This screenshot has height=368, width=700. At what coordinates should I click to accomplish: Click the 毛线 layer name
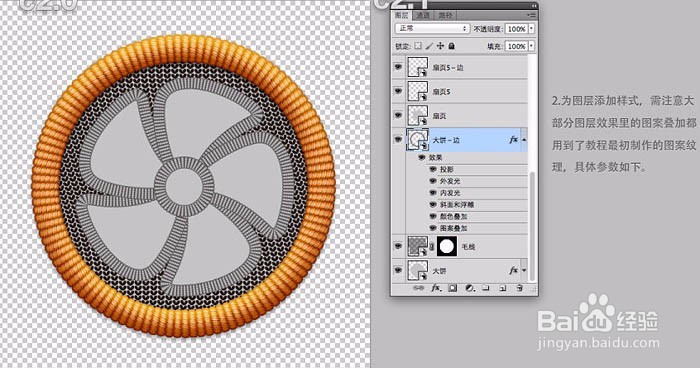[468, 247]
